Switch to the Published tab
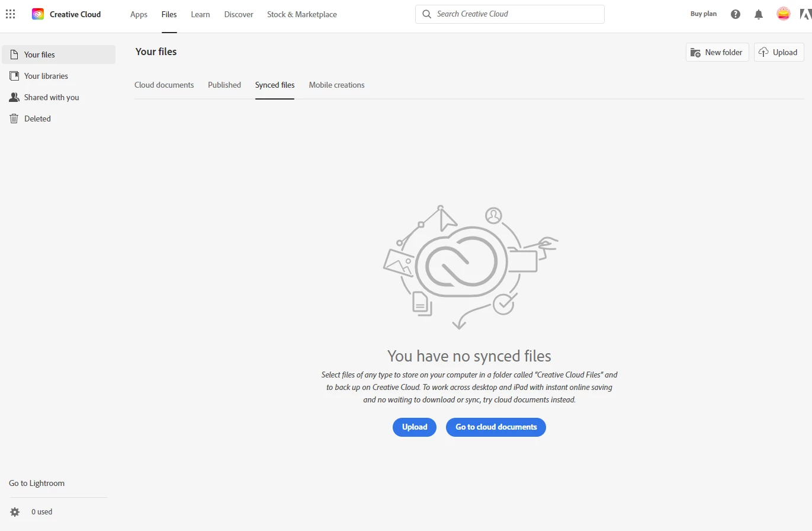 pos(224,85)
